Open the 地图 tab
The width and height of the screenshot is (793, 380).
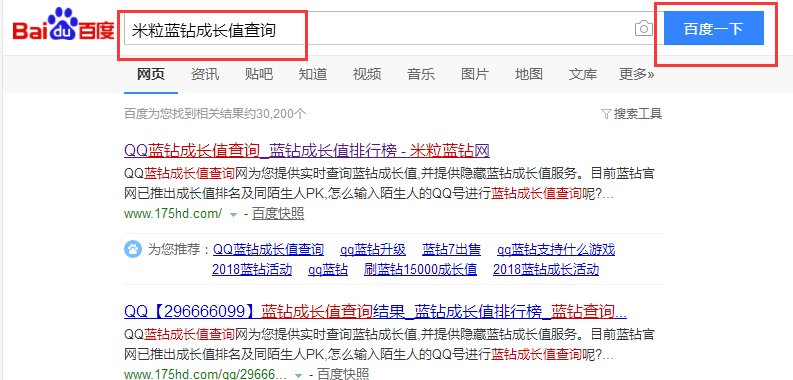528,74
